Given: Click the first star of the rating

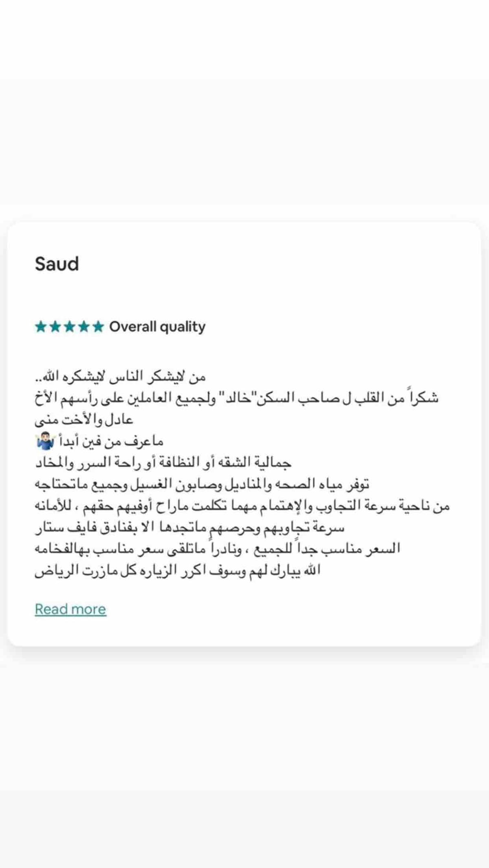Looking at the screenshot, I should click(41, 326).
